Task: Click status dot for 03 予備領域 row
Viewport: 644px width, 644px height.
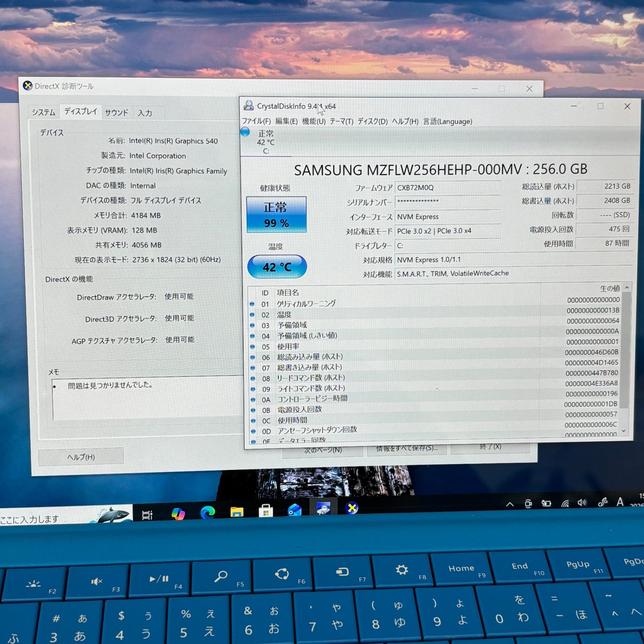Action: pos(252,325)
